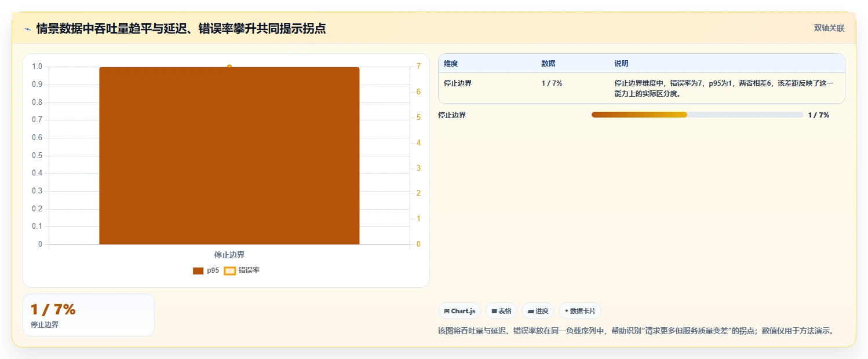Click the lightning icon beside the title
This screenshot has width=868, height=359.
(x=27, y=29)
